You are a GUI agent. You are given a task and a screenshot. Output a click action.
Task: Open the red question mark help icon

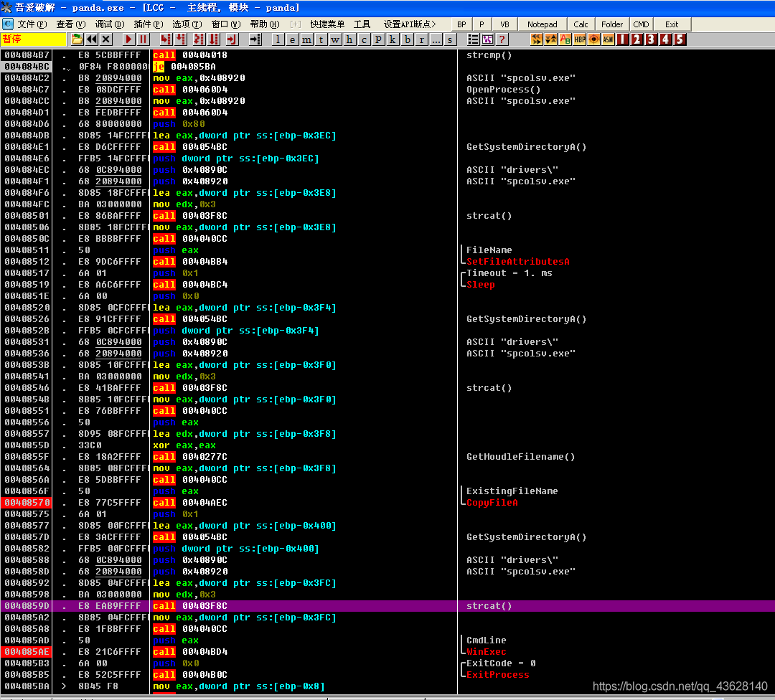pos(502,39)
